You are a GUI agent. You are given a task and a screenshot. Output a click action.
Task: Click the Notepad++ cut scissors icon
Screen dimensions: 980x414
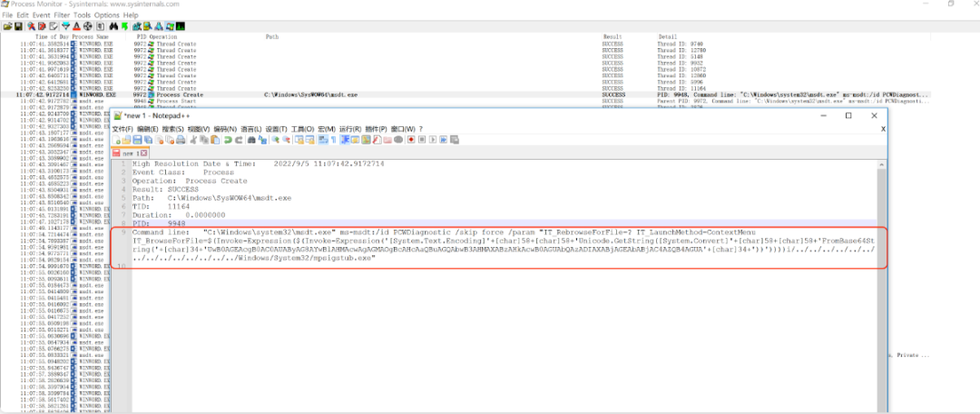pyautogui.click(x=193, y=140)
